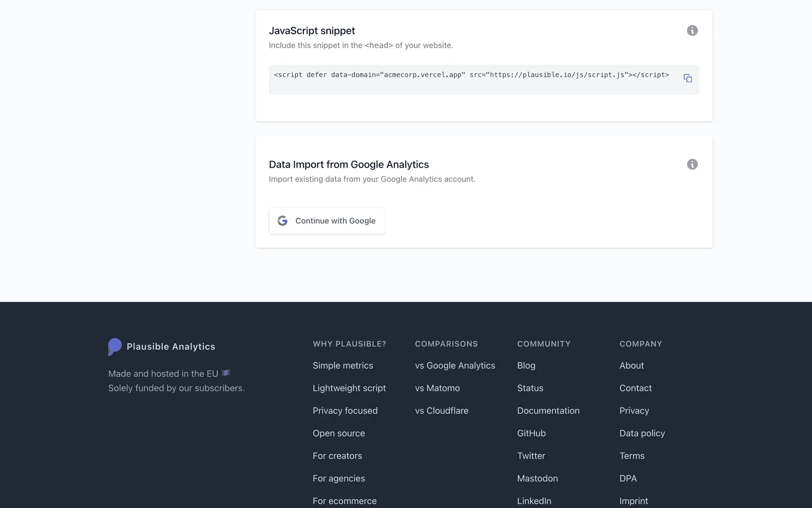Open the About company page
Image resolution: width=812 pixels, height=508 pixels.
(631, 365)
